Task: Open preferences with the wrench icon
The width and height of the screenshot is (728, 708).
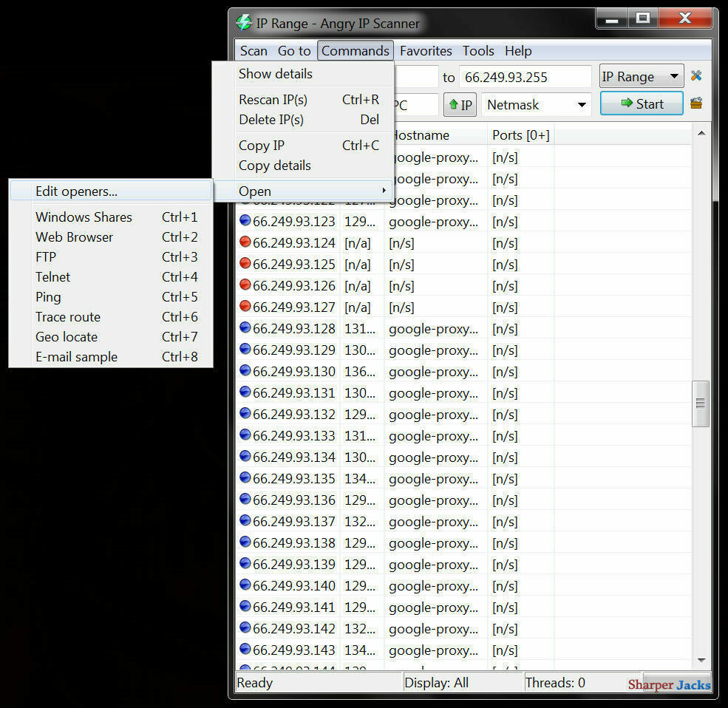Action: 696,75
